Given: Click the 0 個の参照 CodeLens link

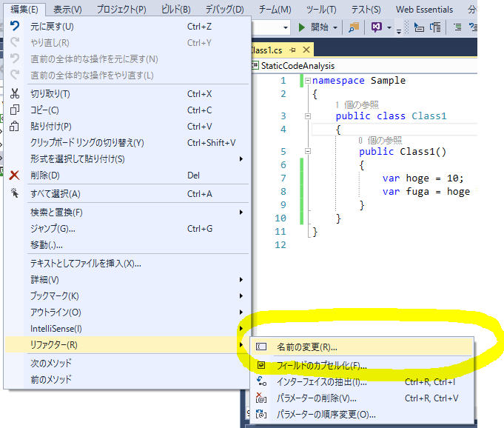Looking at the screenshot, I should pyautogui.click(x=380, y=140).
